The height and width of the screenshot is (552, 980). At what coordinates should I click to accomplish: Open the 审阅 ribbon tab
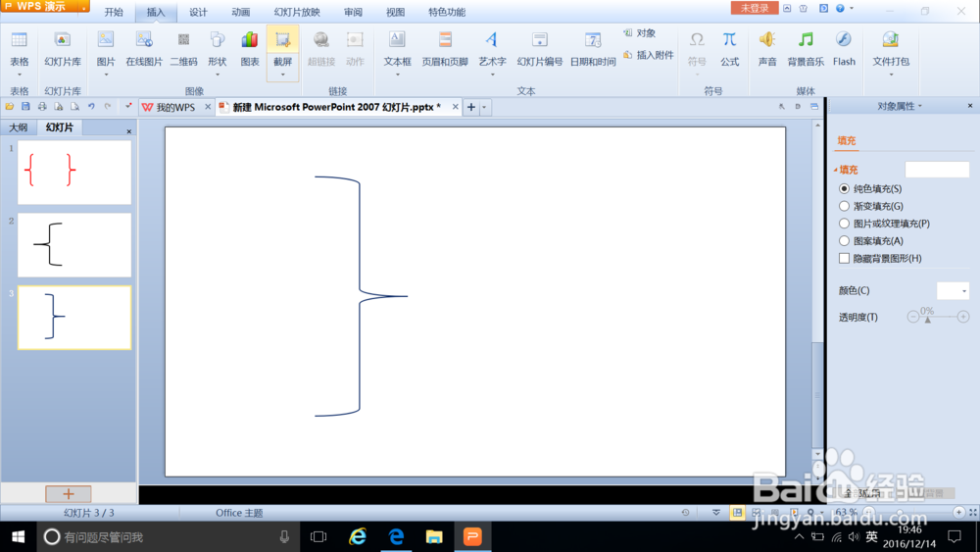(x=353, y=12)
